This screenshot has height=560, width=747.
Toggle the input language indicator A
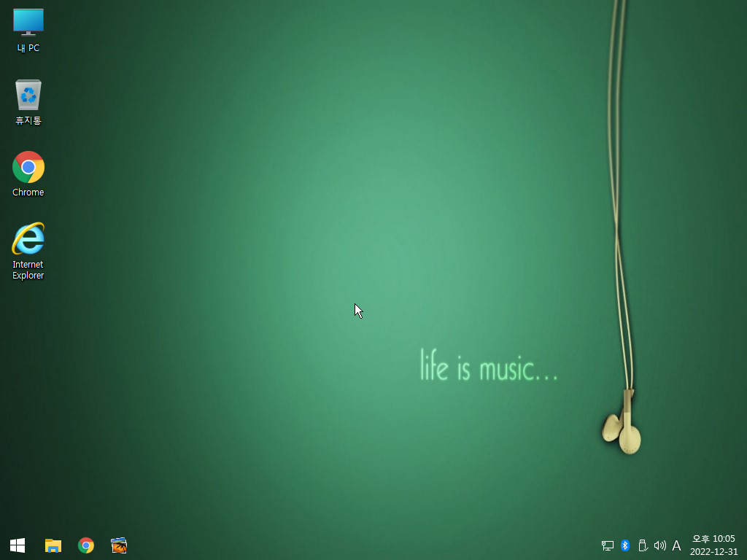click(676, 545)
